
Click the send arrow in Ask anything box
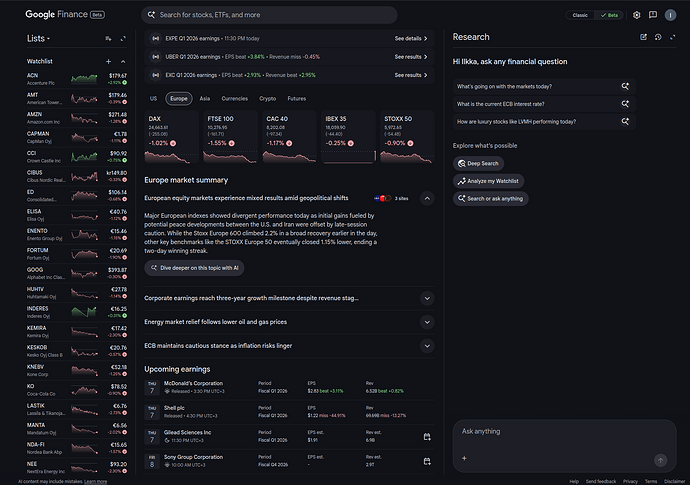[x=660, y=460]
